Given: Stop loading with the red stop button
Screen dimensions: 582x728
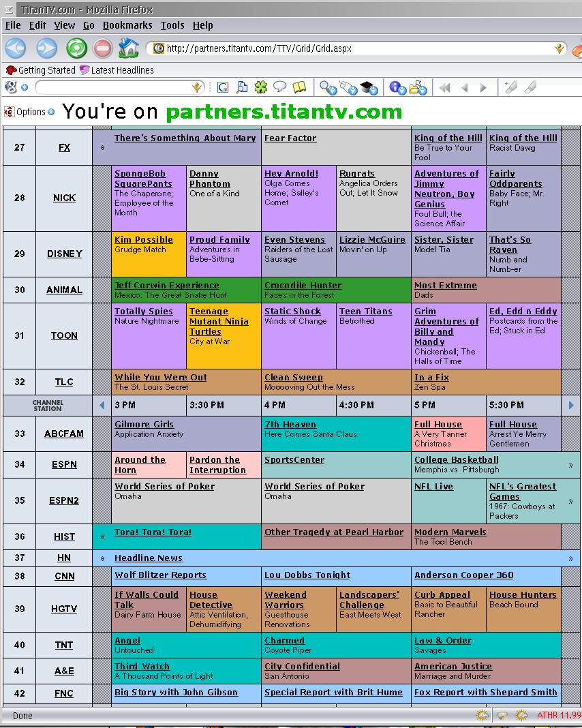Looking at the screenshot, I should [x=103, y=48].
